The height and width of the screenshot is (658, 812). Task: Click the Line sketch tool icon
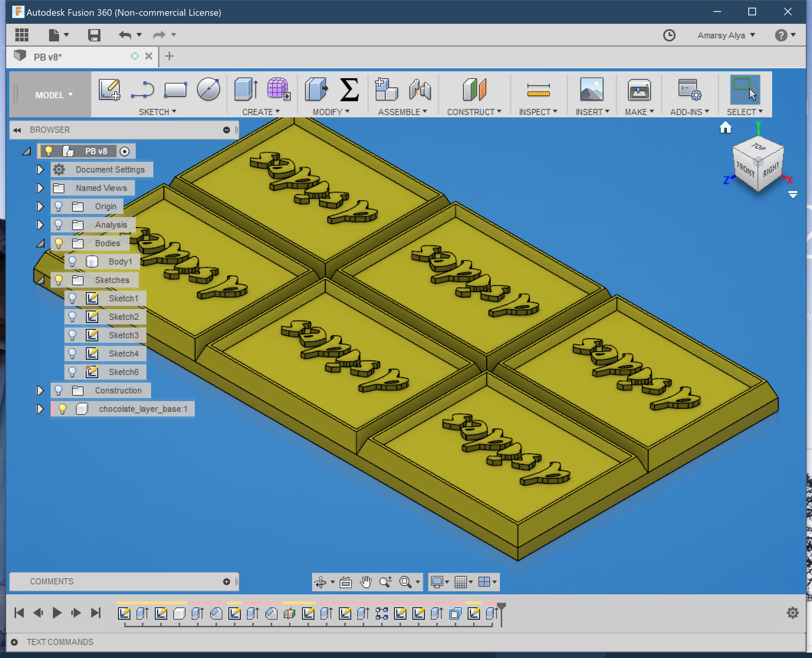pyautogui.click(x=142, y=90)
